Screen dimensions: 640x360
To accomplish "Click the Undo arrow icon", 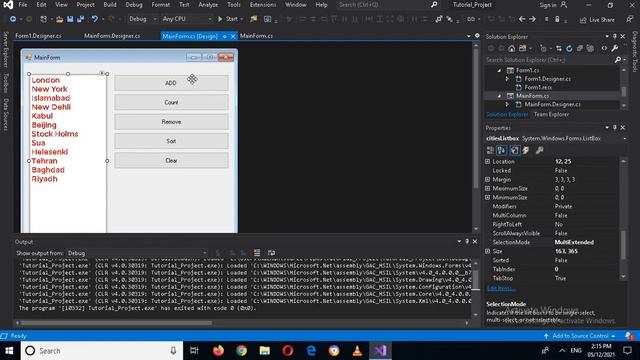I will [94, 19].
